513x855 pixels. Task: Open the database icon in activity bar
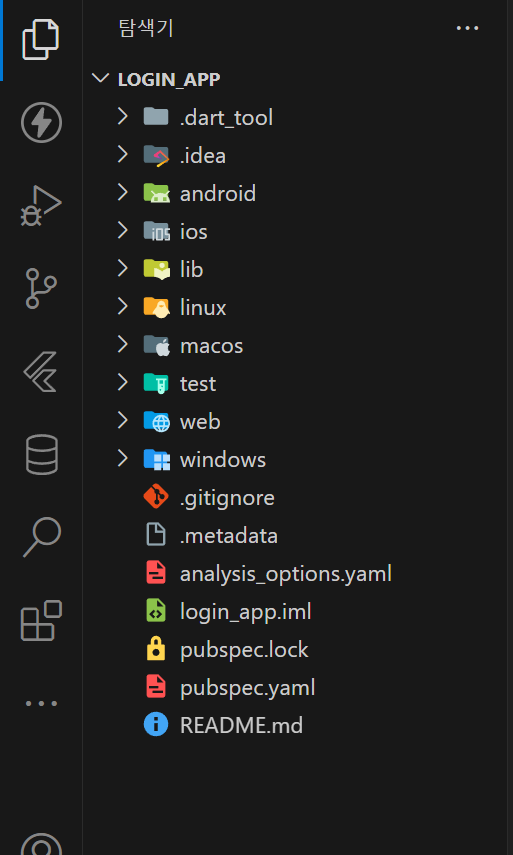(x=41, y=454)
